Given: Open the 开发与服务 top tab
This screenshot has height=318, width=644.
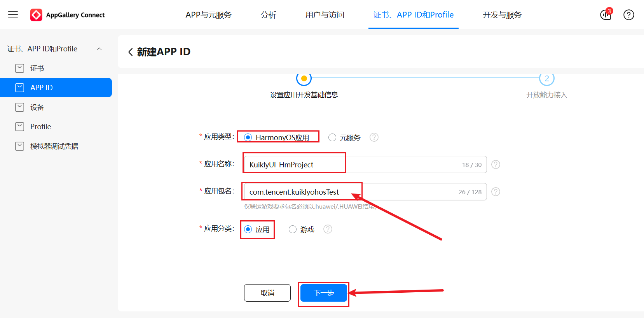Looking at the screenshot, I should click(502, 15).
